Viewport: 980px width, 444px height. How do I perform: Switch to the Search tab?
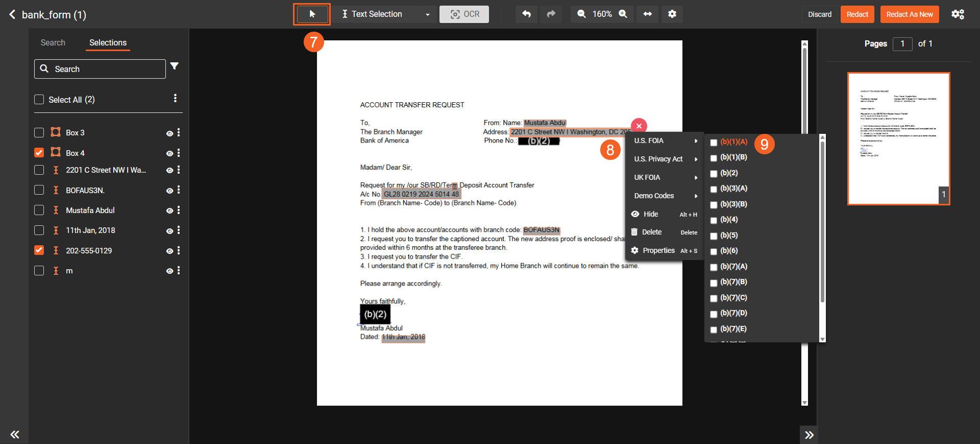(x=53, y=43)
